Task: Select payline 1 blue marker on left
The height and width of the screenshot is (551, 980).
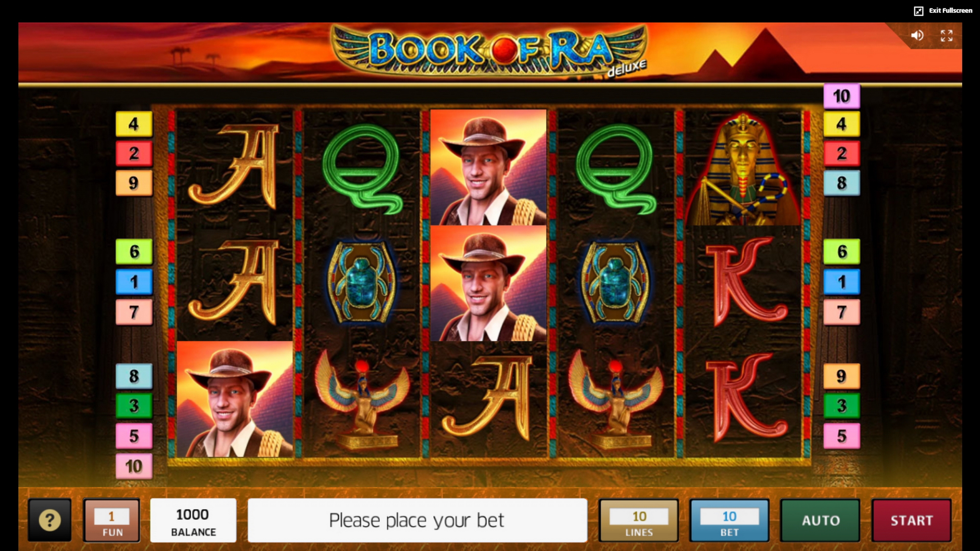Action: click(134, 282)
